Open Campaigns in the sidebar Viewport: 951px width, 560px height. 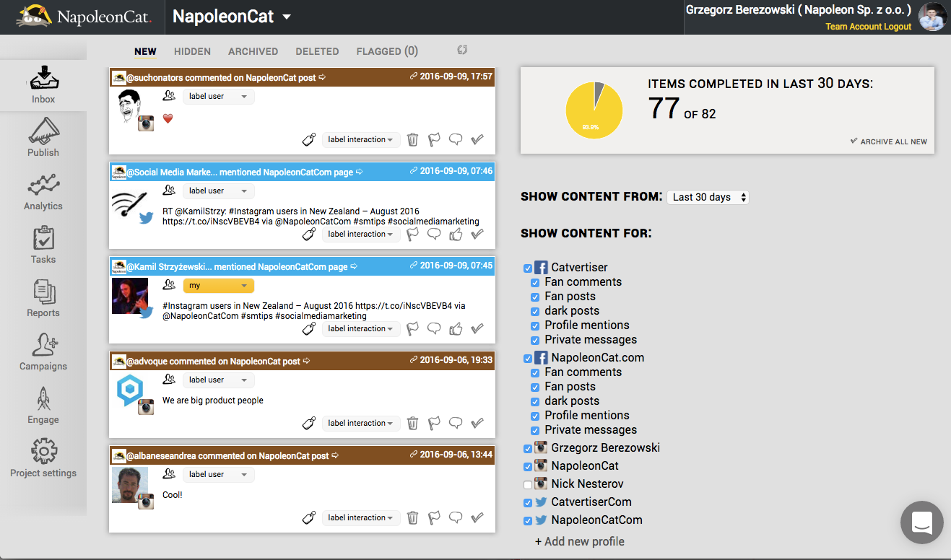click(43, 352)
